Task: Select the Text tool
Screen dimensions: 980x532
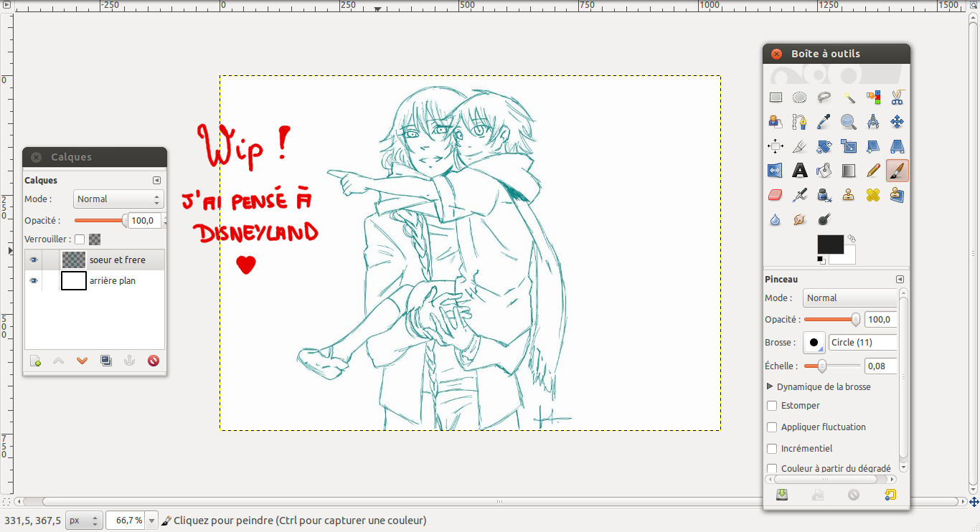Action: pos(800,171)
